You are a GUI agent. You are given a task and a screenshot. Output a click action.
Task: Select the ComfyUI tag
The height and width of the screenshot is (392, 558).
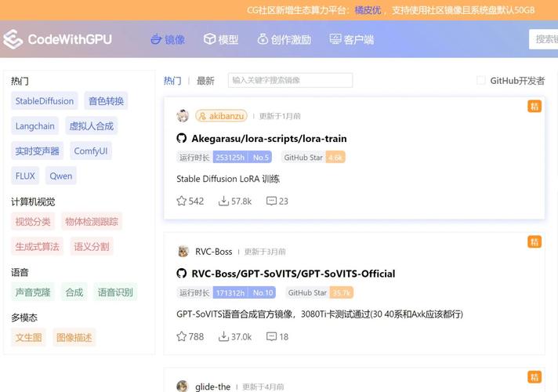pyautogui.click(x=91, y=151)
